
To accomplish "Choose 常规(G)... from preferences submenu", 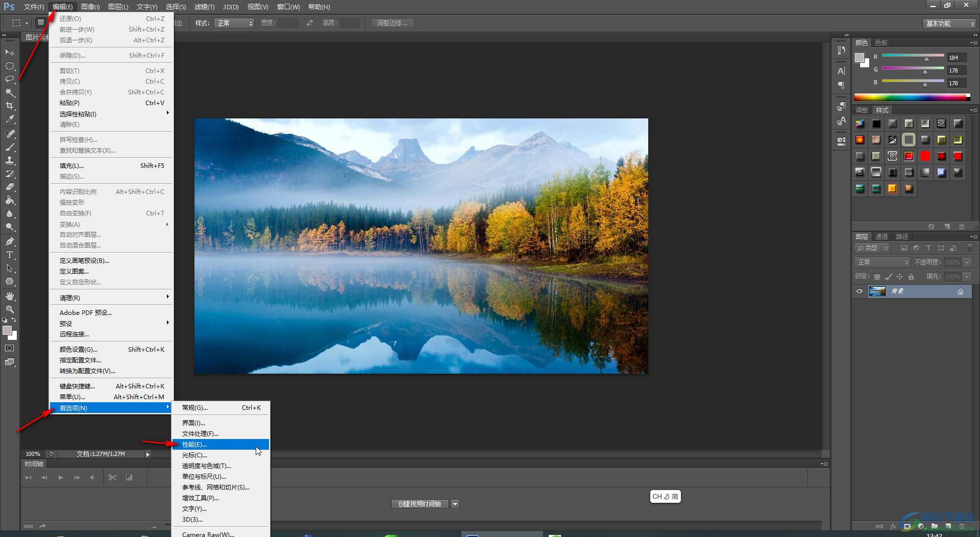I will pos(220,408).
